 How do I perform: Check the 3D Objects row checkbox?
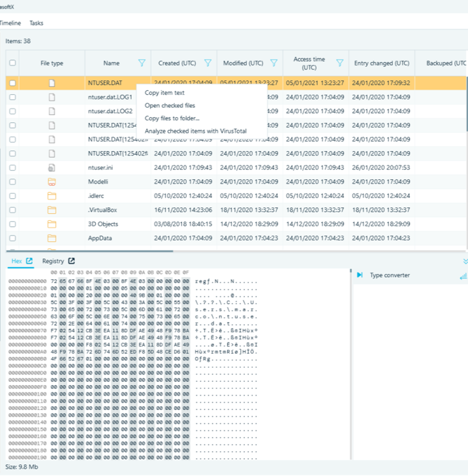[13, 224]
